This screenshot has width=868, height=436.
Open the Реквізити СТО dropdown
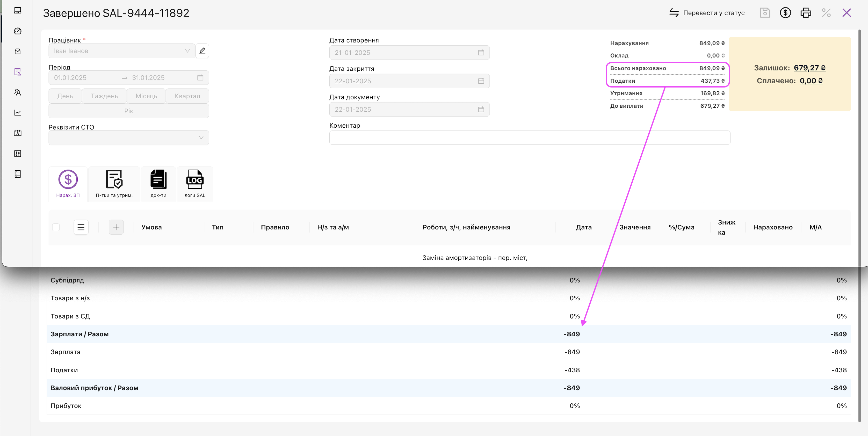128,138
